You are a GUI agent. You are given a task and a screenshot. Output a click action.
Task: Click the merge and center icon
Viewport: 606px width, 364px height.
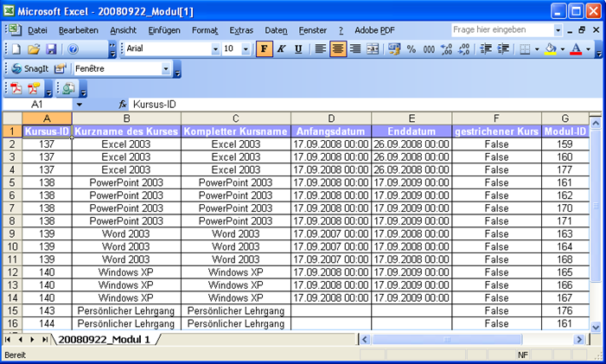[373, 49]
